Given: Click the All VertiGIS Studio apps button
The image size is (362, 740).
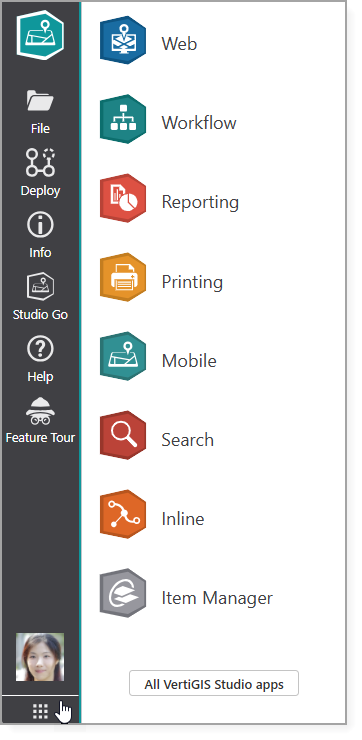Looking at the screenshot, I should [214, 683].
